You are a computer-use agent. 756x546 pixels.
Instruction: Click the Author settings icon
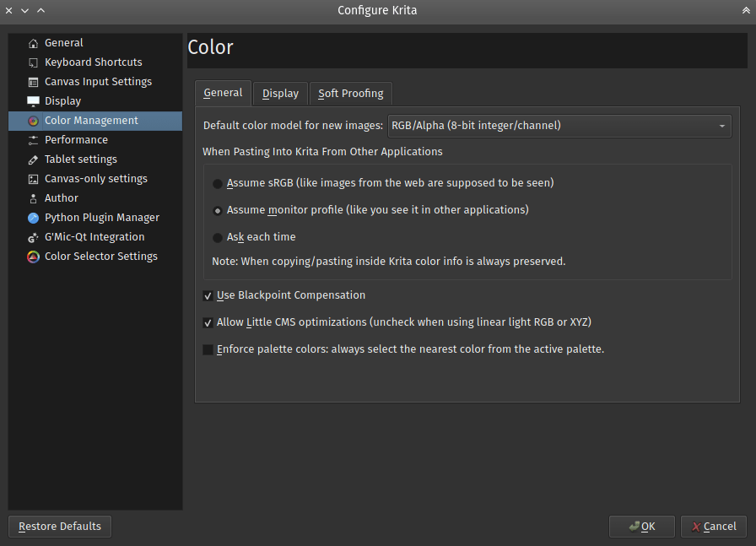click(x=31, y=197)
